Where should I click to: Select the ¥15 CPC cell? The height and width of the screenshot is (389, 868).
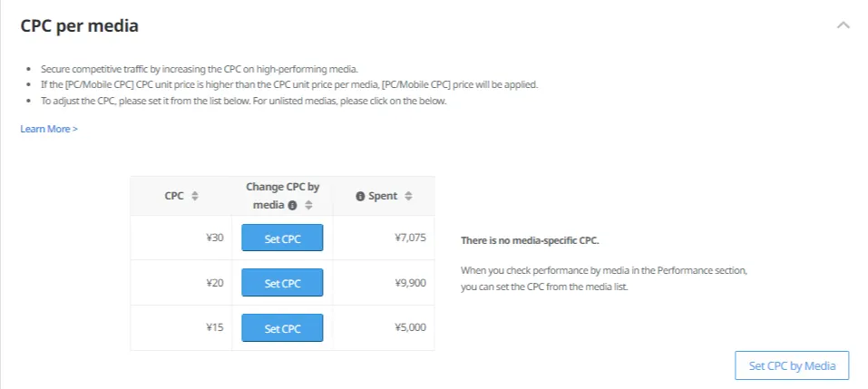(213, 328)
